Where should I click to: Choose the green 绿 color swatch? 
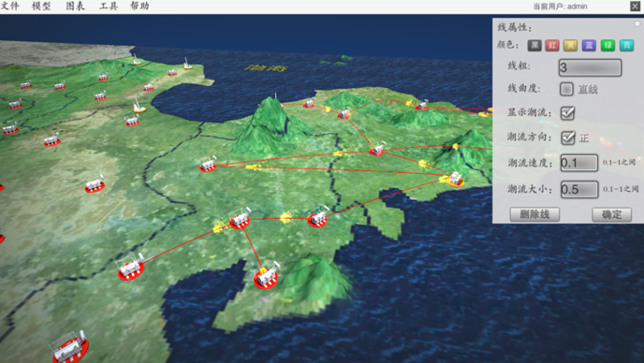tap(607, 45)
